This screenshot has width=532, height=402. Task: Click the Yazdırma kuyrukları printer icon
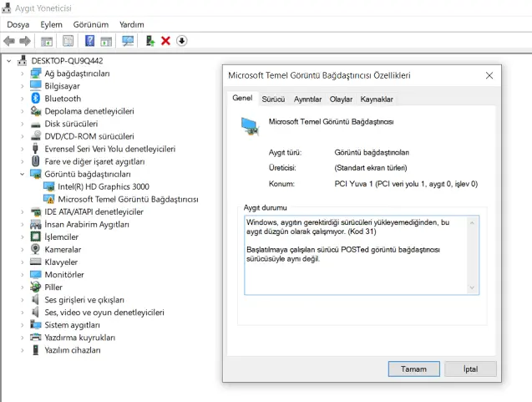[35, 337]
